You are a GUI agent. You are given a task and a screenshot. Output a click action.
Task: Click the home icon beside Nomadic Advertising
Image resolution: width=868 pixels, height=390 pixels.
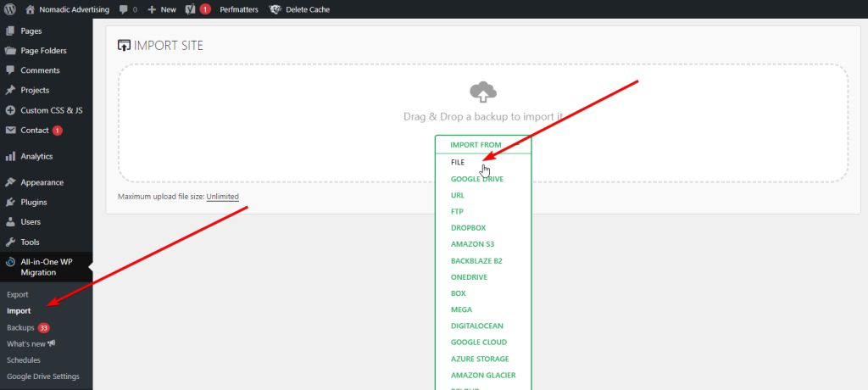[31, 9]
